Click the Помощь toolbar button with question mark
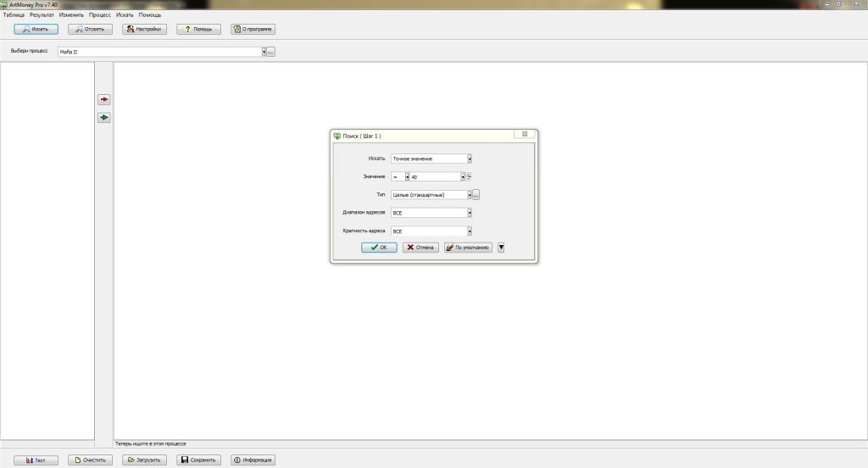This screenshot has height=468, width=868. coord(198,29)
